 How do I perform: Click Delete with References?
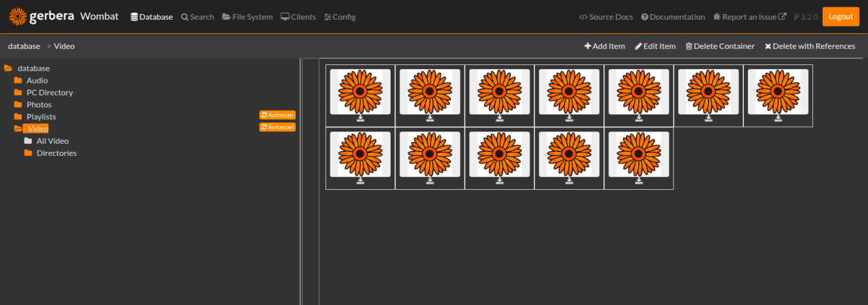(810, 46)
